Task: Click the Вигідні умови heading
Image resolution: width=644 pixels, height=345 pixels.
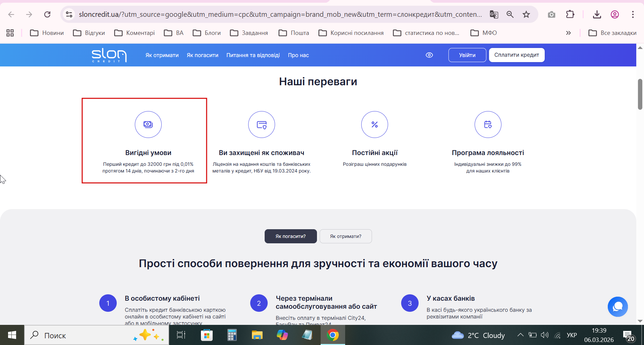Action: tap(148, 153)
